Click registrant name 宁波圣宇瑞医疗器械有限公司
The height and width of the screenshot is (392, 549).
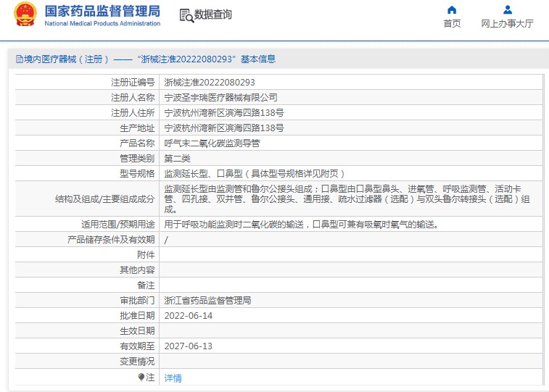[x=220, y=98]
